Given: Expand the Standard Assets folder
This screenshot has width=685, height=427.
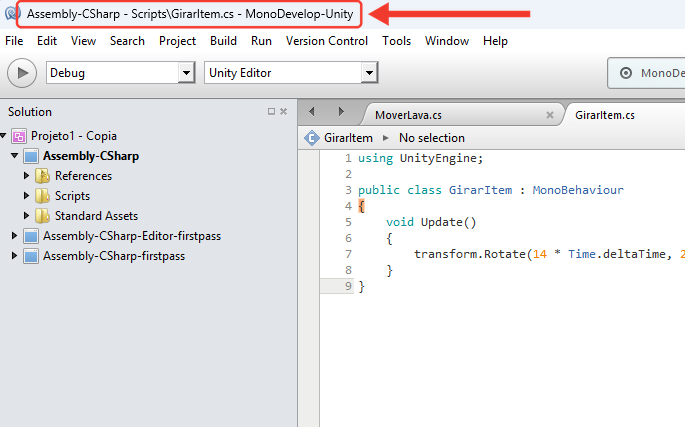Looking at the screenshot, I should pos(26,215).
